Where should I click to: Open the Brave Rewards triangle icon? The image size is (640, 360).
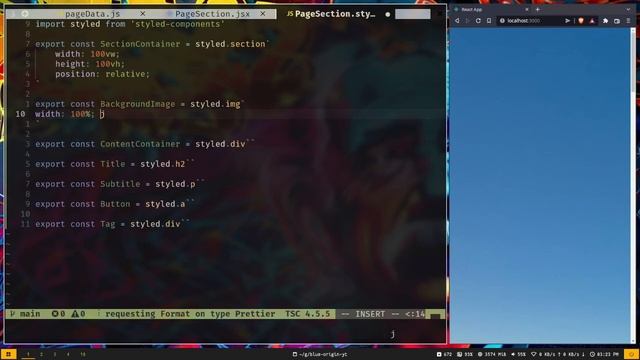[592, 21]
